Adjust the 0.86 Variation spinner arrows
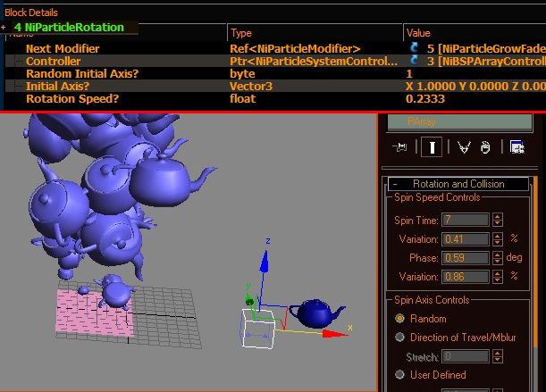The width and height of the screenshot is (546, 392). coord(498,277)
